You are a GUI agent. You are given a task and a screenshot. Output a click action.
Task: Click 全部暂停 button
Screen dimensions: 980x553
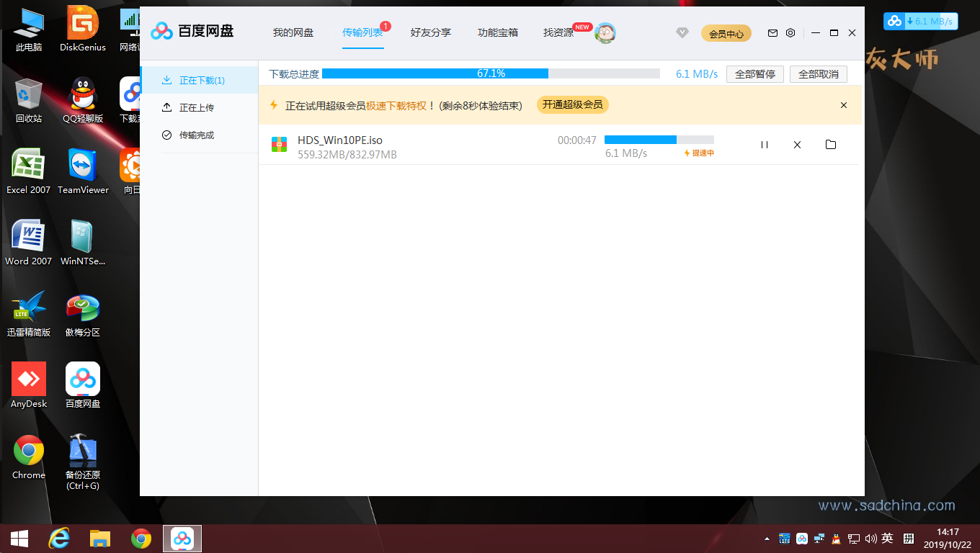click(755, 74)
